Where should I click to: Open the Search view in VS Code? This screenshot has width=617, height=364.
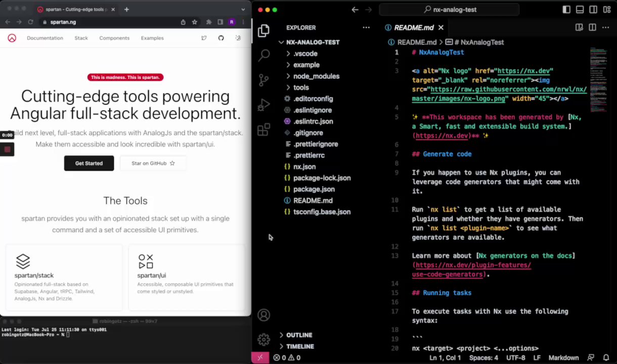263,55
